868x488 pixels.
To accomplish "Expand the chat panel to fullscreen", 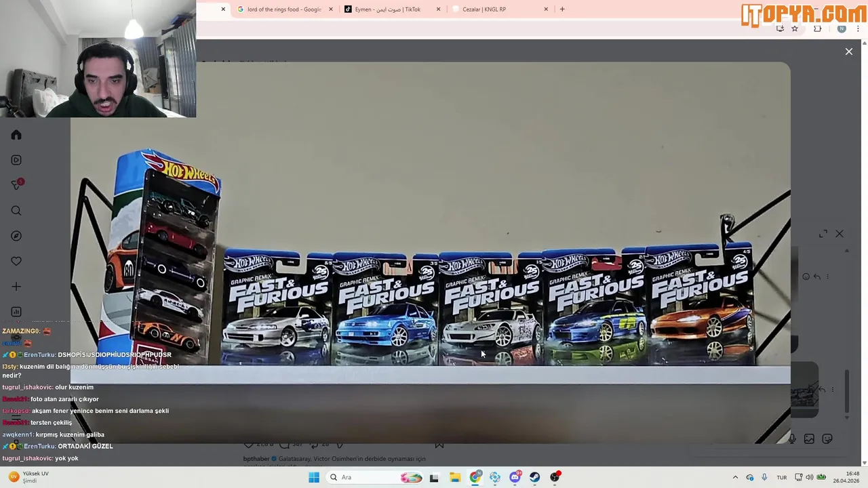I will (x=823, y=234).
